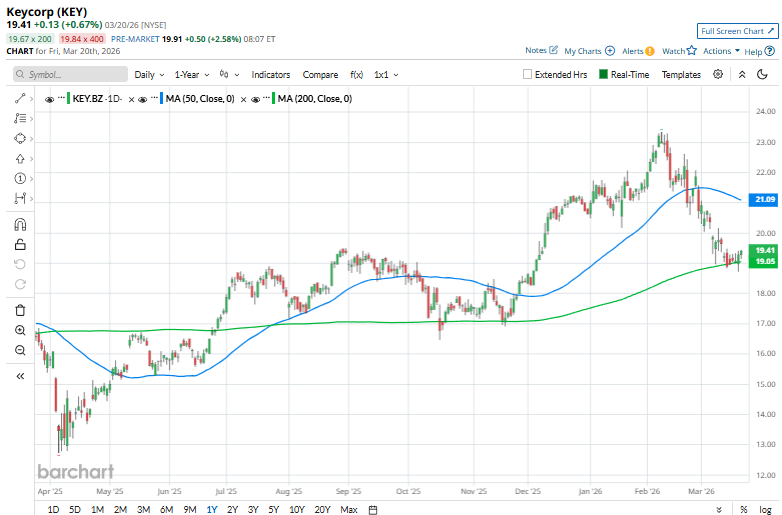
Task: Click the lock drawings icon
Action: pos(19,244)
